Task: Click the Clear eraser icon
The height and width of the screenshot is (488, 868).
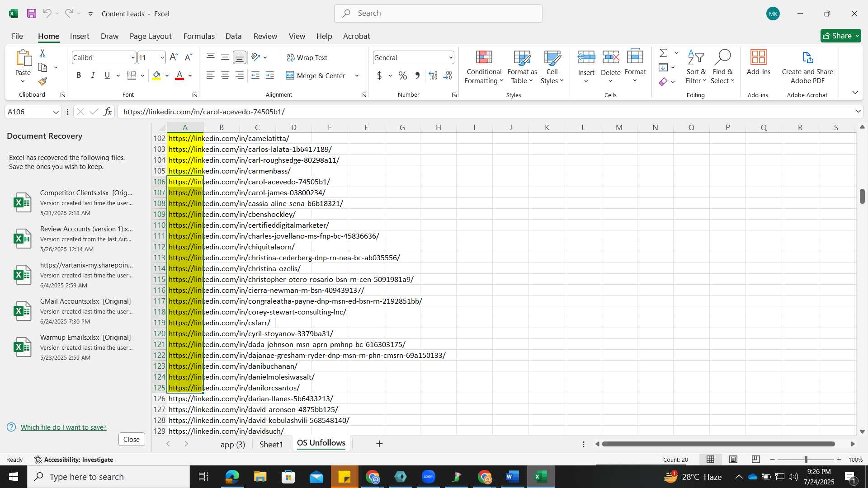Action: coord(663,82)
